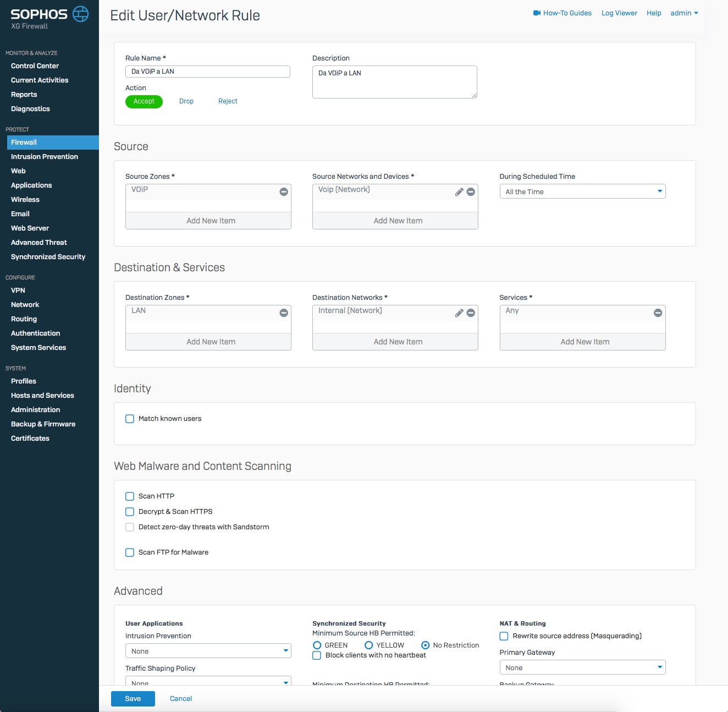
Task: Click the Rule Name input field
Action: pos(208,72)
